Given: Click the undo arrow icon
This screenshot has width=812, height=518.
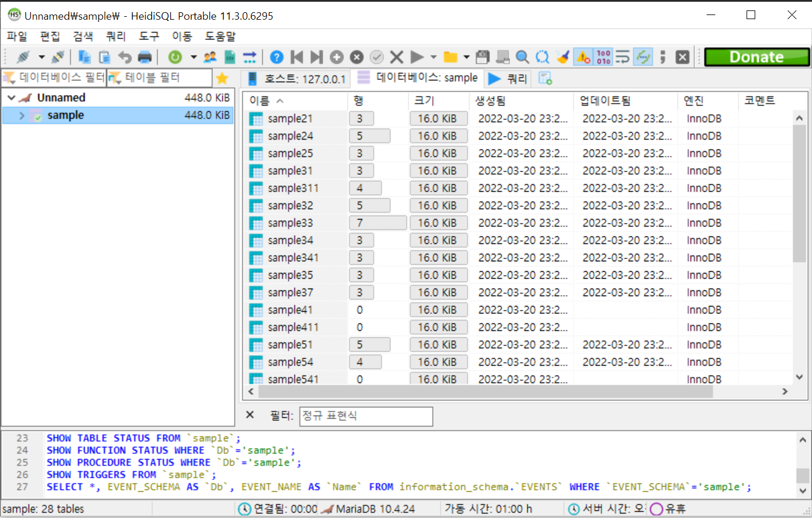Looking at the screenshot, I should click(125, 57).
